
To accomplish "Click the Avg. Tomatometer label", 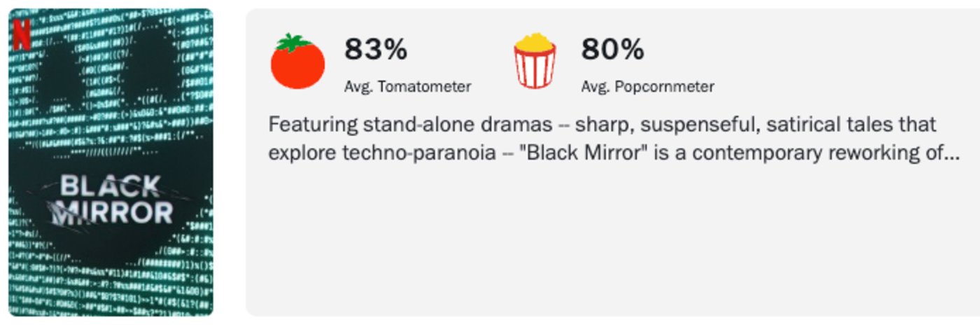I will coord(407,87).
